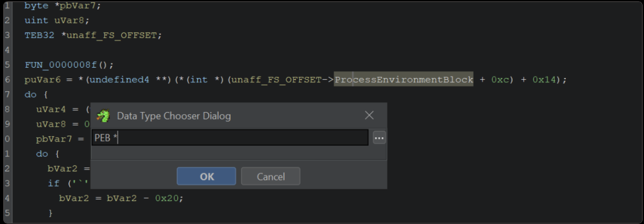644x224 pixels.
Task: Confirm data type with OK button
Action: (x=206, y=177)
